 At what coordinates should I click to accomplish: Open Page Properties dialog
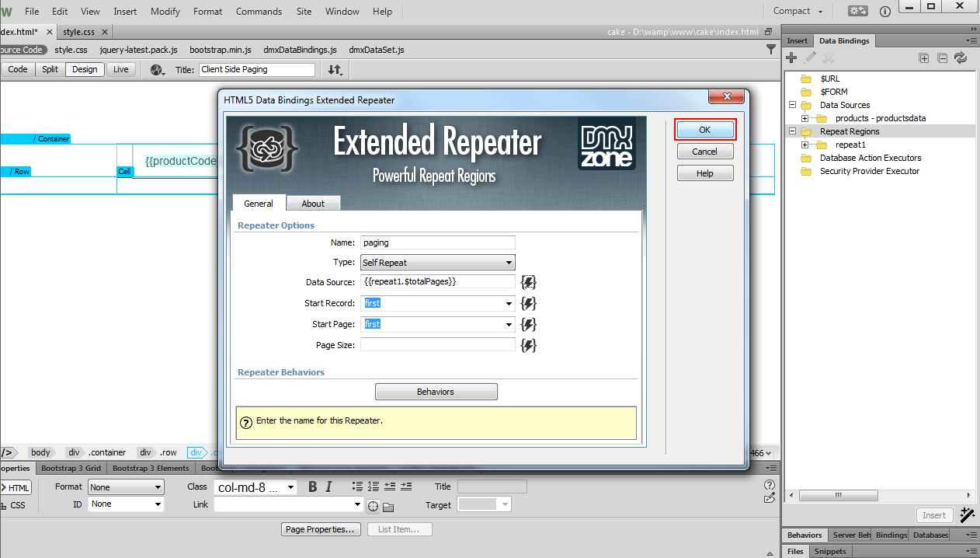point(321,529)
